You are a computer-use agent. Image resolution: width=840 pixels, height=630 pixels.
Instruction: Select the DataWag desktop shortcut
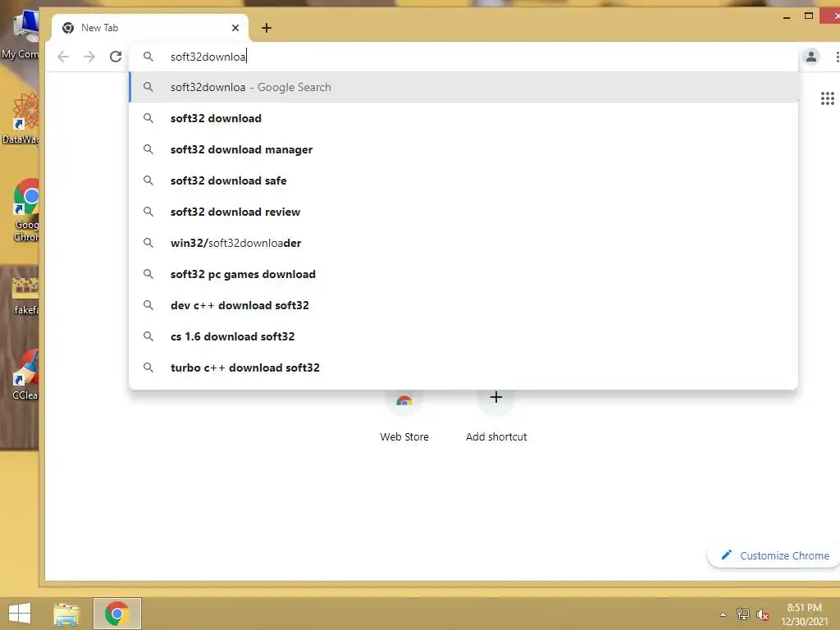[21, 119]
